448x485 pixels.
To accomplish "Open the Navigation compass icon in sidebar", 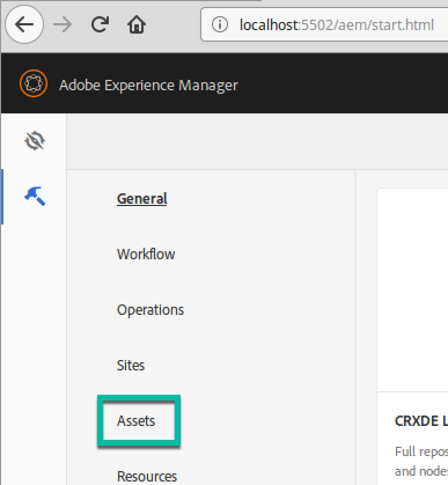I will click(35, 141).
